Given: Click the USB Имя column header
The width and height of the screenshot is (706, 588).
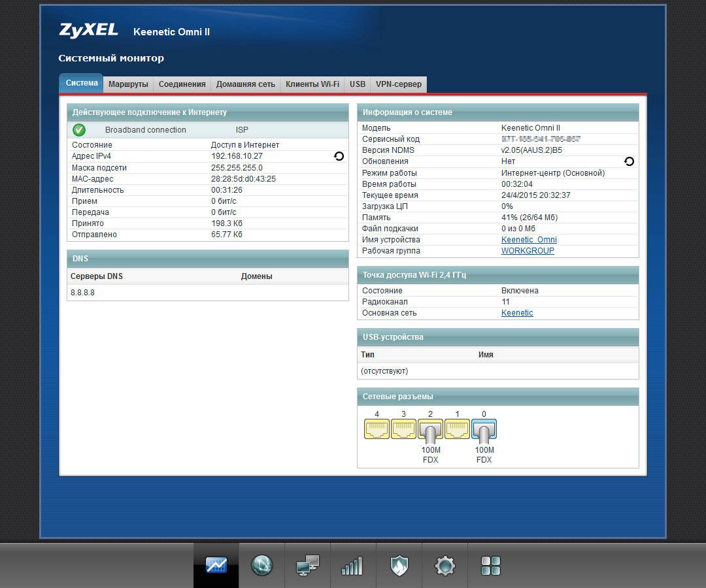Looking at the screenshot, I should pos(486,355).
